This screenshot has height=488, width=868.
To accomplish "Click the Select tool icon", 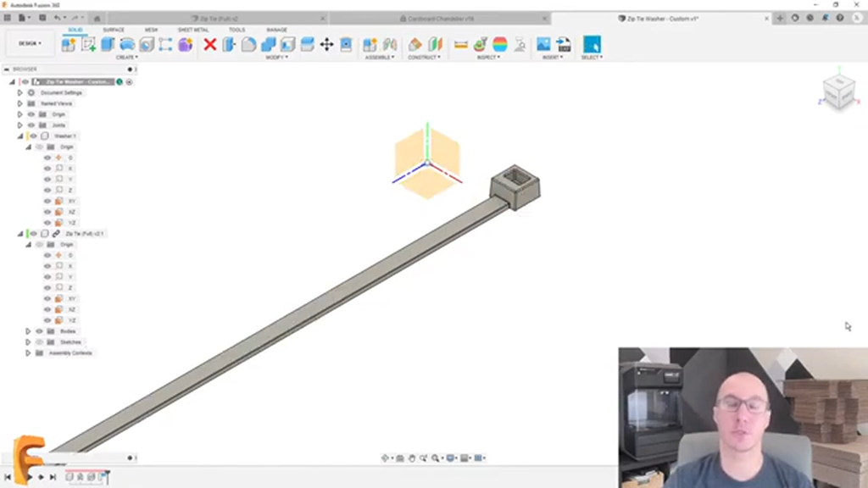I will point(592,44).
